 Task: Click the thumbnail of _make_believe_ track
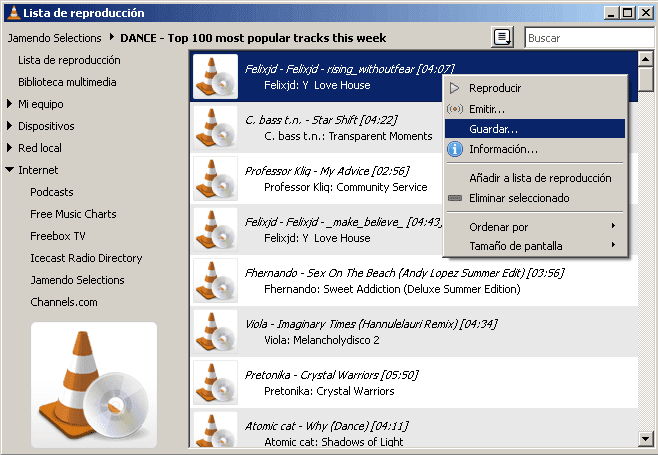coord(216,230)
